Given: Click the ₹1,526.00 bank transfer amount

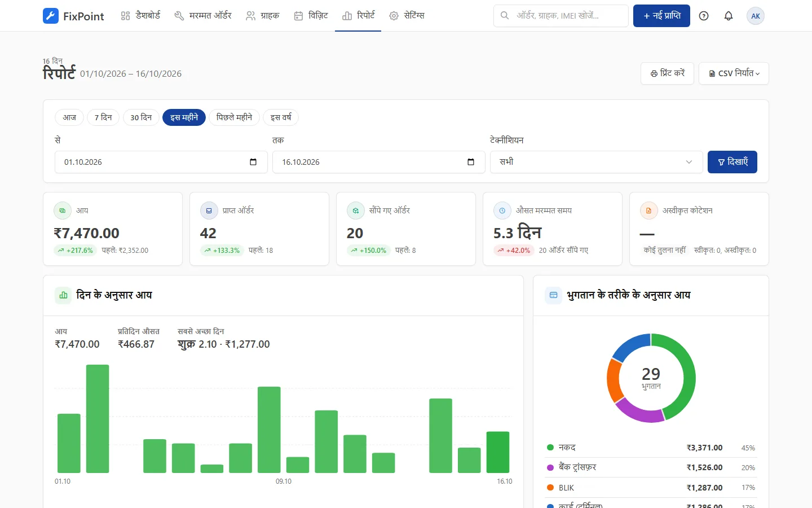Looking at the screenshot, I should [704, 467].
